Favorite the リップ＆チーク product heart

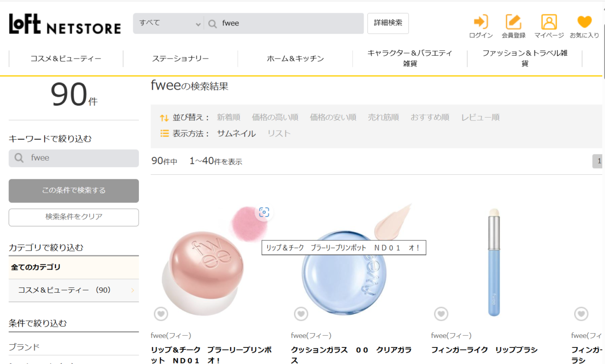tap(161, 313)
